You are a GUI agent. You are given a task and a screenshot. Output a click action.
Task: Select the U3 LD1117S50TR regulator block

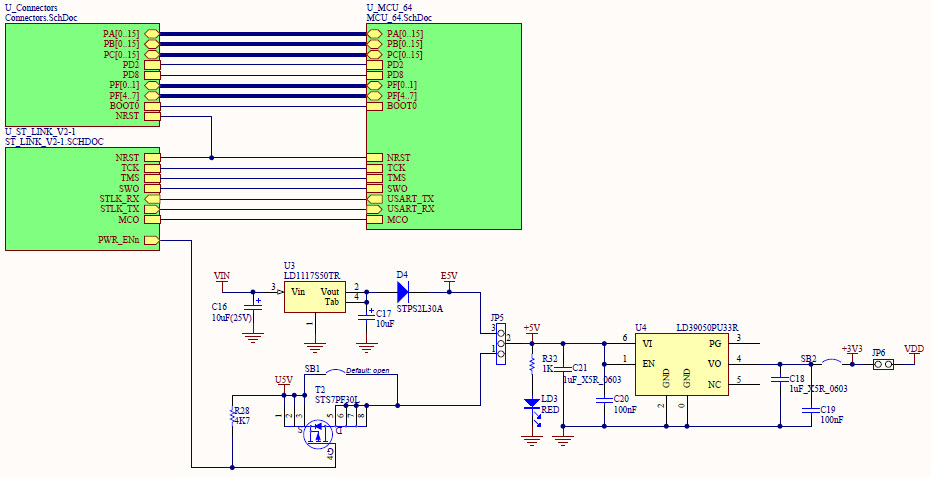click(314, 296)
